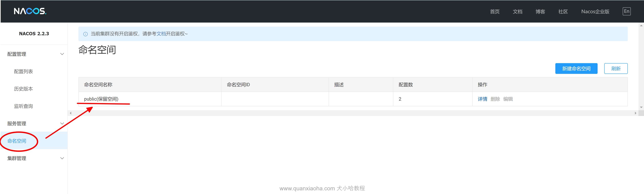Click the info icon in the alert banner
The image size is (644, 194).
point(85,34)
